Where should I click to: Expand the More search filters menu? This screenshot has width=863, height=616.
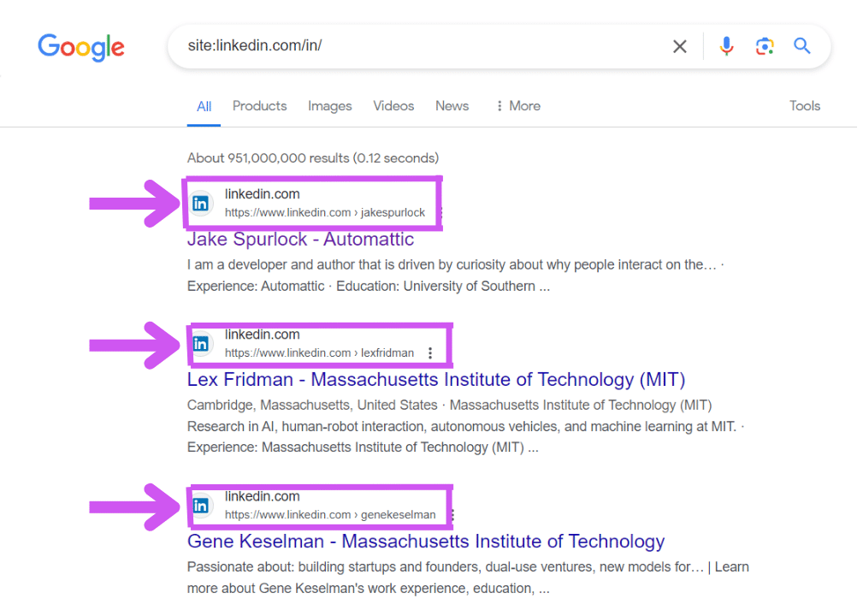point(517,106)
